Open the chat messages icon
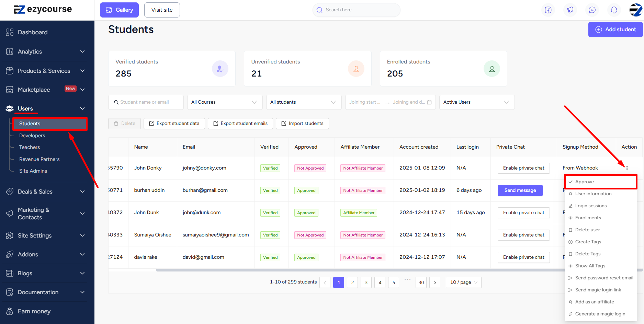This screenshot has height=324, width=644. [592, 10]
